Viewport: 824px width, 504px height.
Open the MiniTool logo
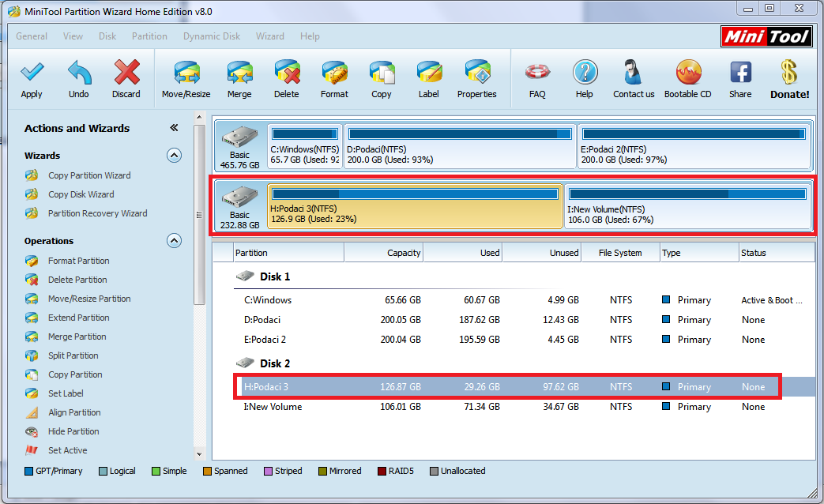pos(766,37)
